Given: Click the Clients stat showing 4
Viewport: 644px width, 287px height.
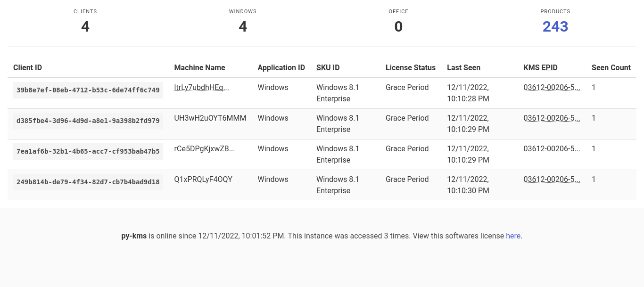Looking at the screenshot, I should pos(85,26).
